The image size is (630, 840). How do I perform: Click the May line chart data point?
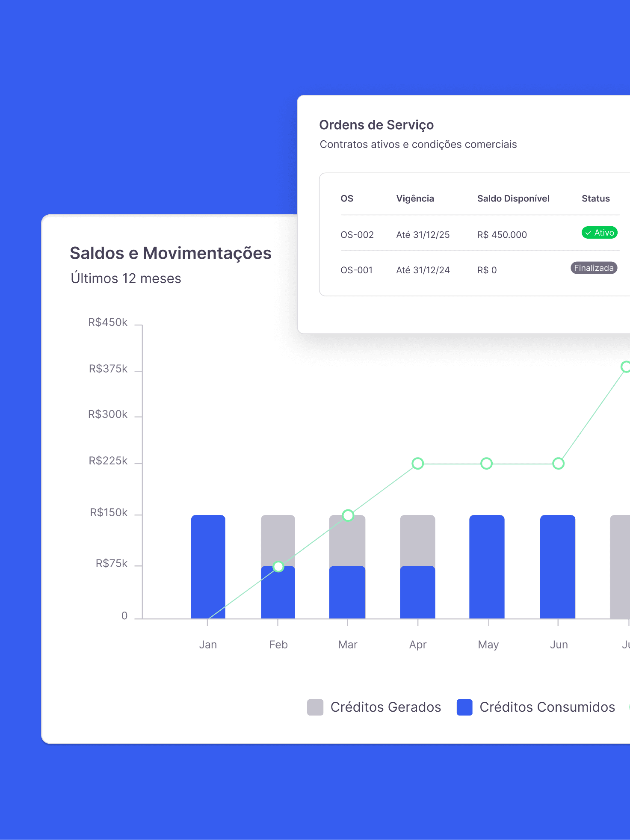coord(487,464)
